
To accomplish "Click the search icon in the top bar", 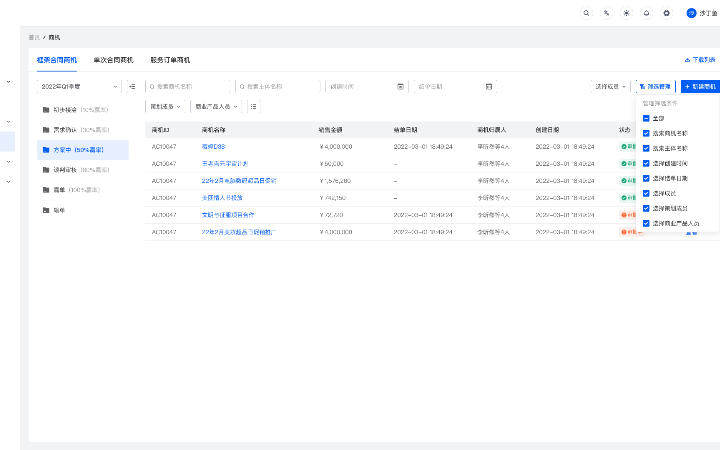I will click(x=586, y=13).
